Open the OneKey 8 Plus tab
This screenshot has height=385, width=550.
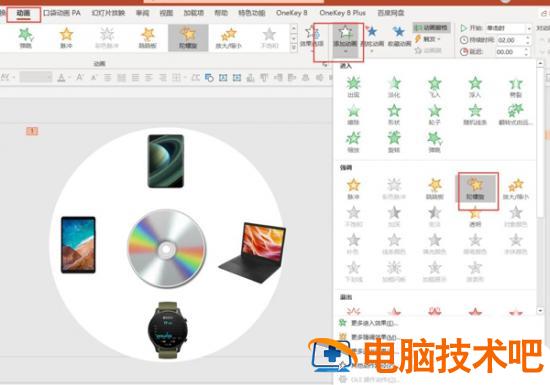click(342, 13)
